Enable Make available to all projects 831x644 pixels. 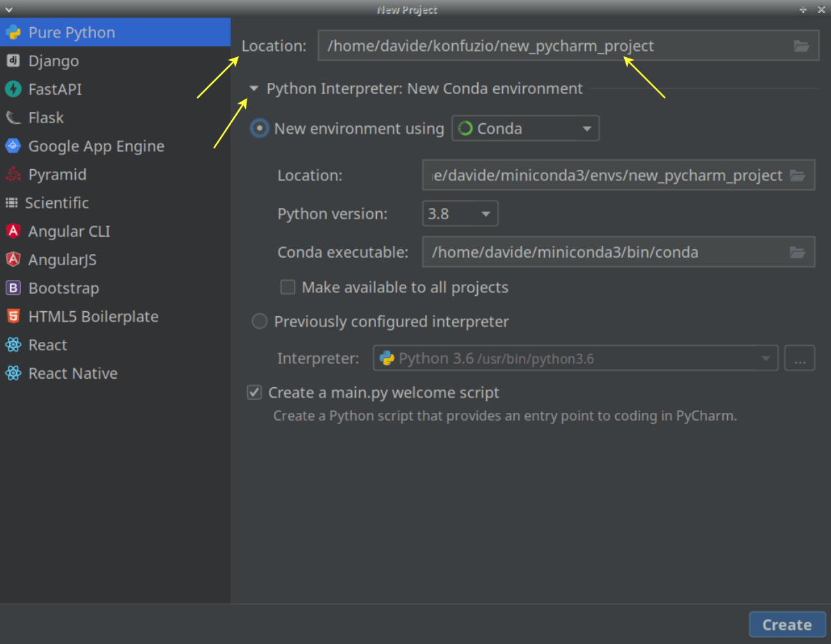(x=288, y=287)
